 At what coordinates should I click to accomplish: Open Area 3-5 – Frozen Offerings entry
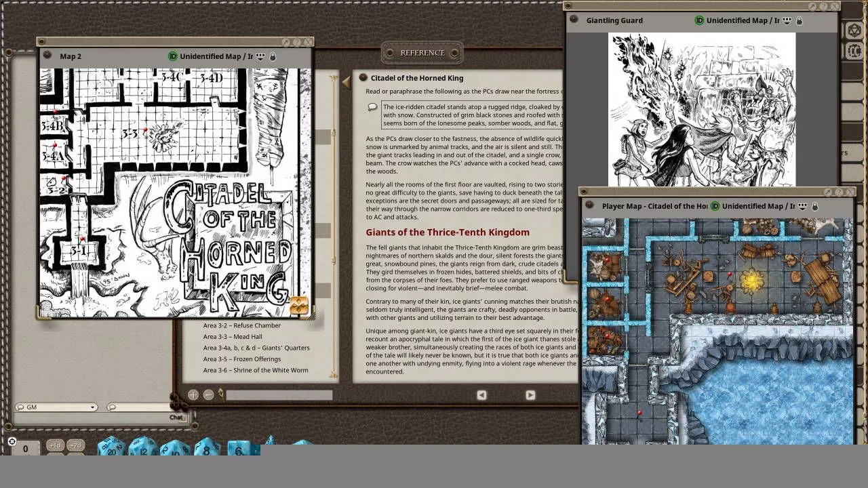click(241, 359)
